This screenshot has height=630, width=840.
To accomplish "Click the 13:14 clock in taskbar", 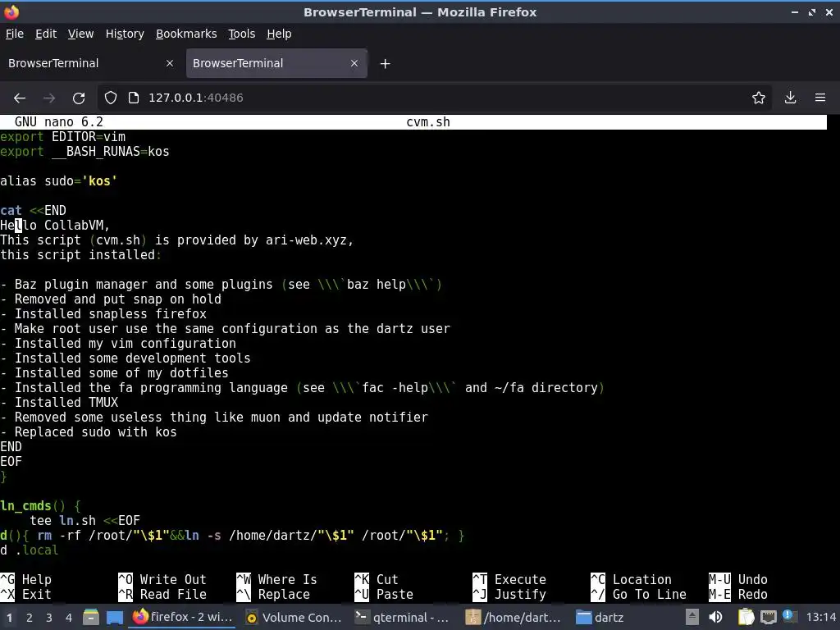I will click(x=820, y=617).
